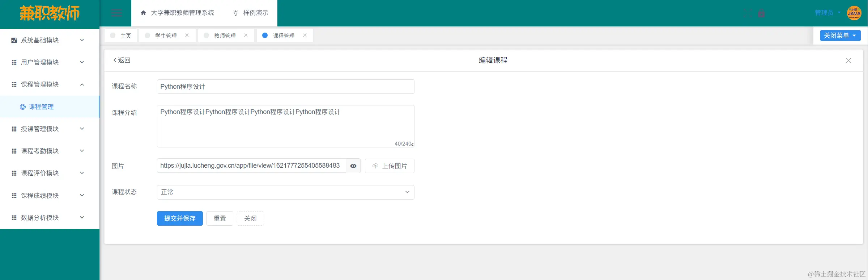The height and width of the screenshot is (280, 868).
Task: Select 课程管理 in the sidebar submenu
Action: coord(50,107)
